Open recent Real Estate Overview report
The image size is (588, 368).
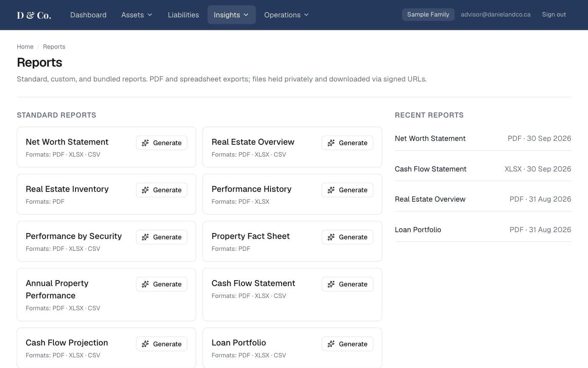(x=483, y=199)
